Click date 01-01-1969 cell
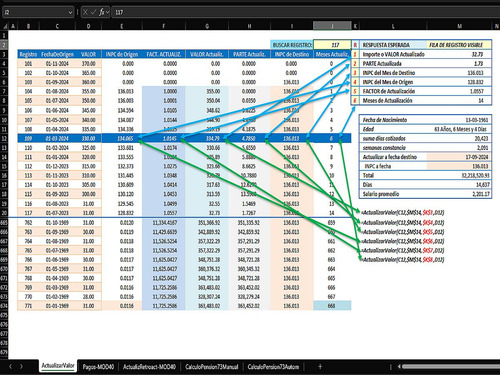The image size is (500, 375). click(57, 306)
